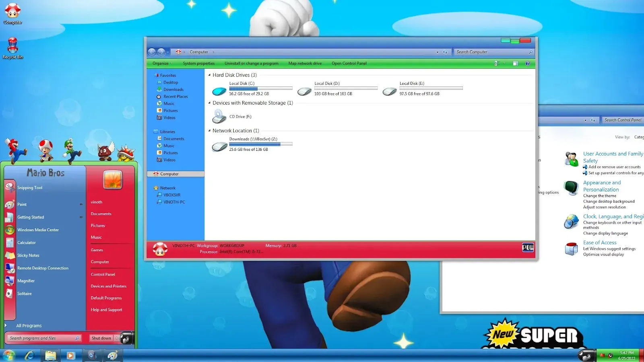Open Windows Media Player taskbar icon
The image size is (644, 362).
[x=71, y=355]
